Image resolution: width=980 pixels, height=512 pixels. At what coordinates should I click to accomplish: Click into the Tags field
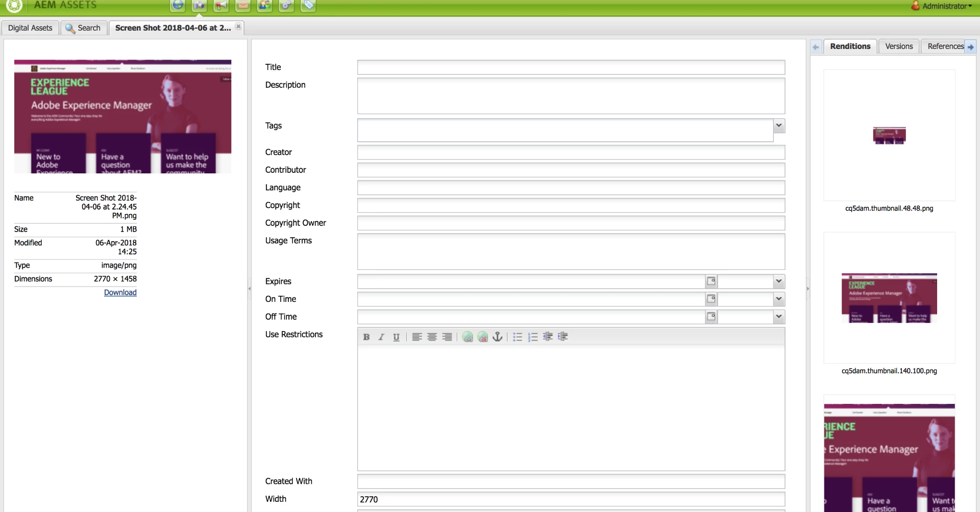click(565, 131)
